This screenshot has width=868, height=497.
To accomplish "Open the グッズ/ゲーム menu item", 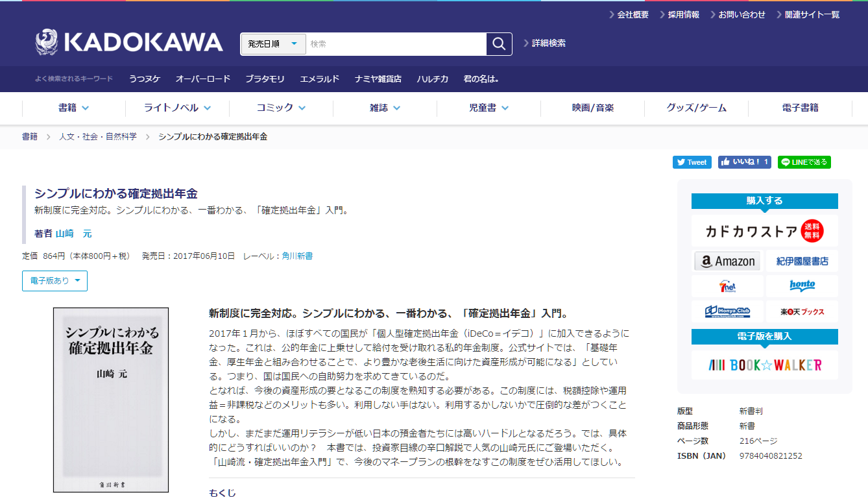I will pos(696,108).
